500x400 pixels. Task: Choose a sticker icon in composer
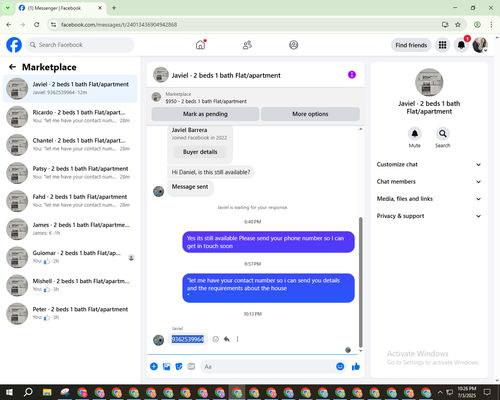179,367
